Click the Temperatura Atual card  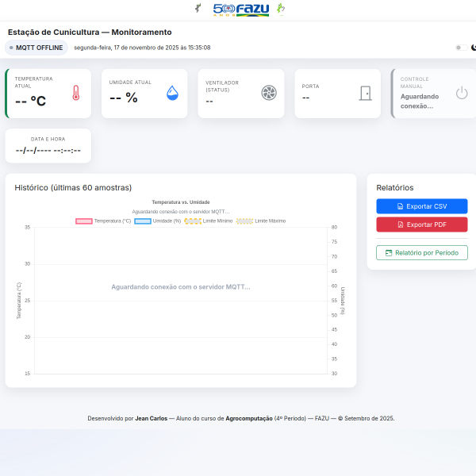pyautogui.click(x=48, y=94)
